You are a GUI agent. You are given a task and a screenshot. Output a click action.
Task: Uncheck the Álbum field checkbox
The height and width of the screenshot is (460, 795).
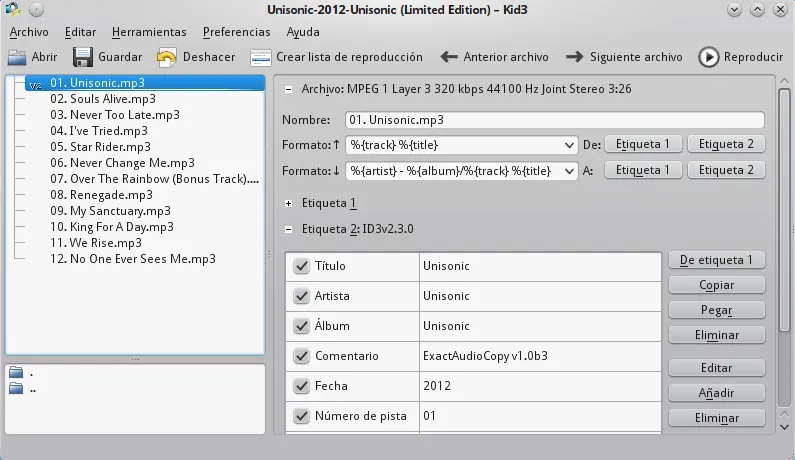301,326
